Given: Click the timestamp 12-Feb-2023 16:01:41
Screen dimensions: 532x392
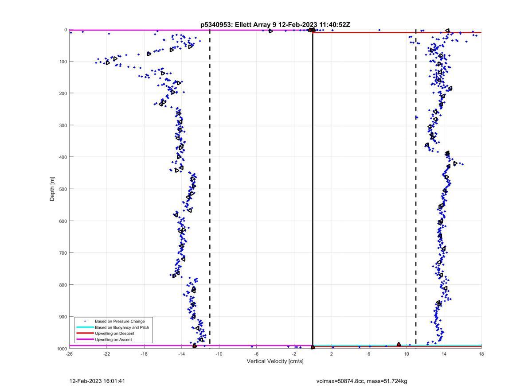Looking at the screenshot, I should [x=97, y=381].
